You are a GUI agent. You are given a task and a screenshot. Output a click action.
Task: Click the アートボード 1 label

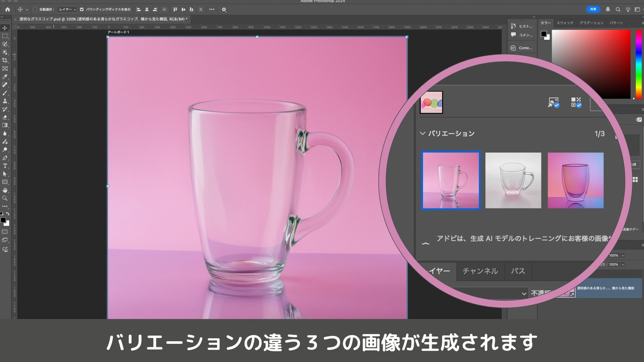119,32
